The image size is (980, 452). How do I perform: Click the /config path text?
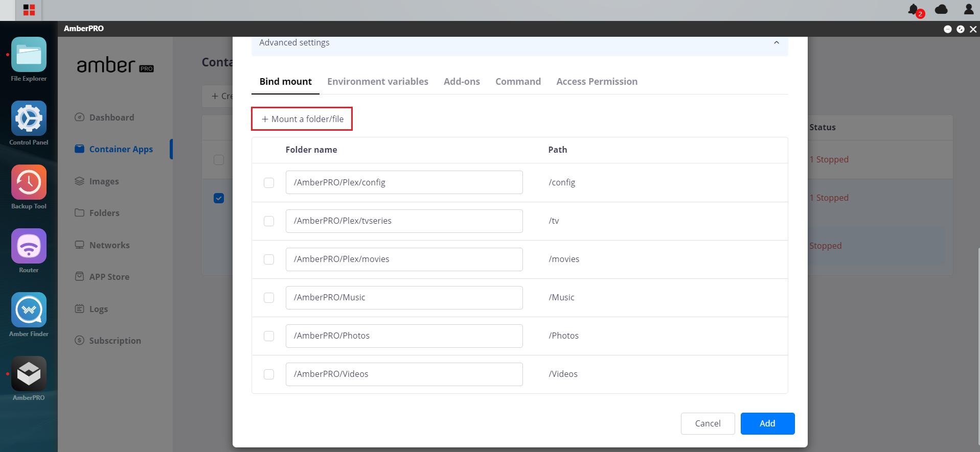[x=562, y=182]
